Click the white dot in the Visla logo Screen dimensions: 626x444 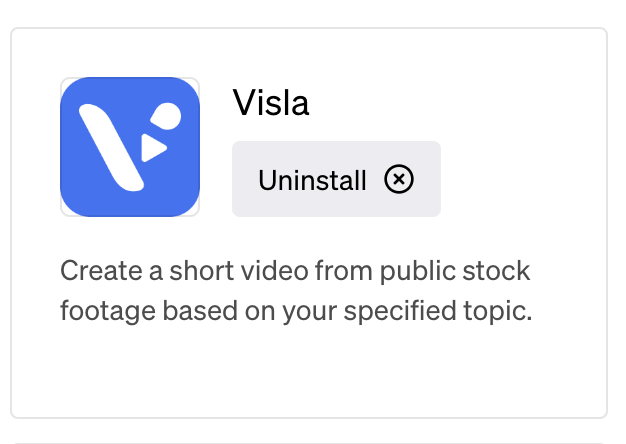pos(166,116)
